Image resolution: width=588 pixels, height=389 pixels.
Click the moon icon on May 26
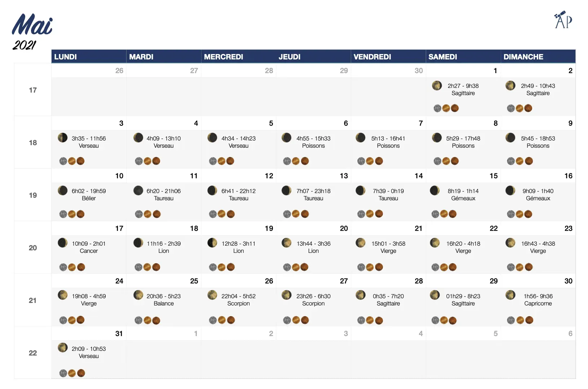coord(212,295)
